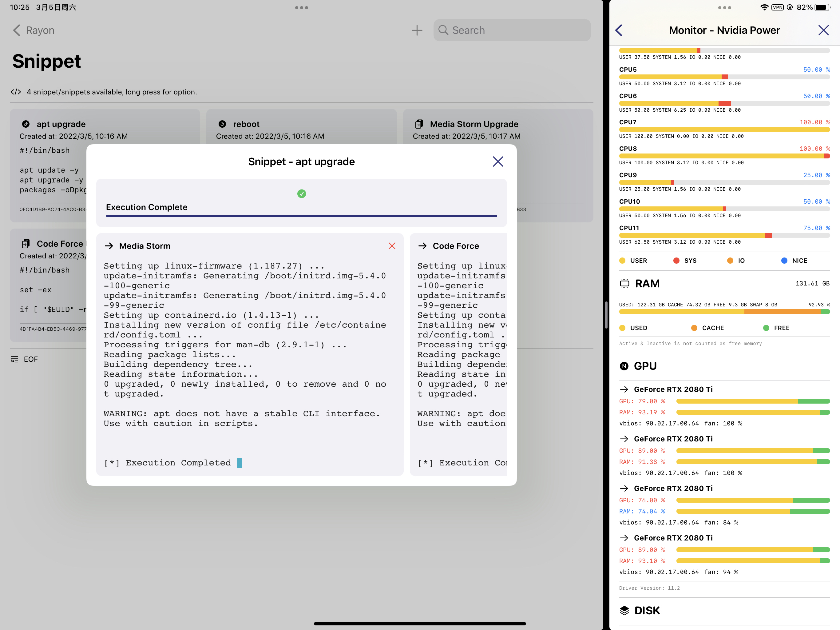Click the green execution complete checkmark
840x630 pixels.
[x=302, y=194]
